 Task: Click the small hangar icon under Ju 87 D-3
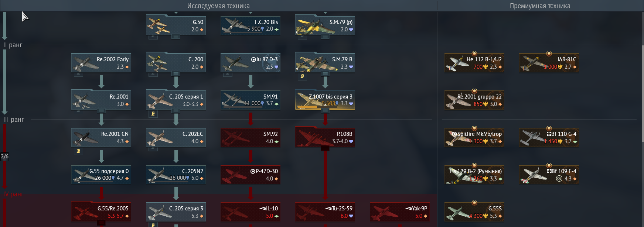[228, 74]
